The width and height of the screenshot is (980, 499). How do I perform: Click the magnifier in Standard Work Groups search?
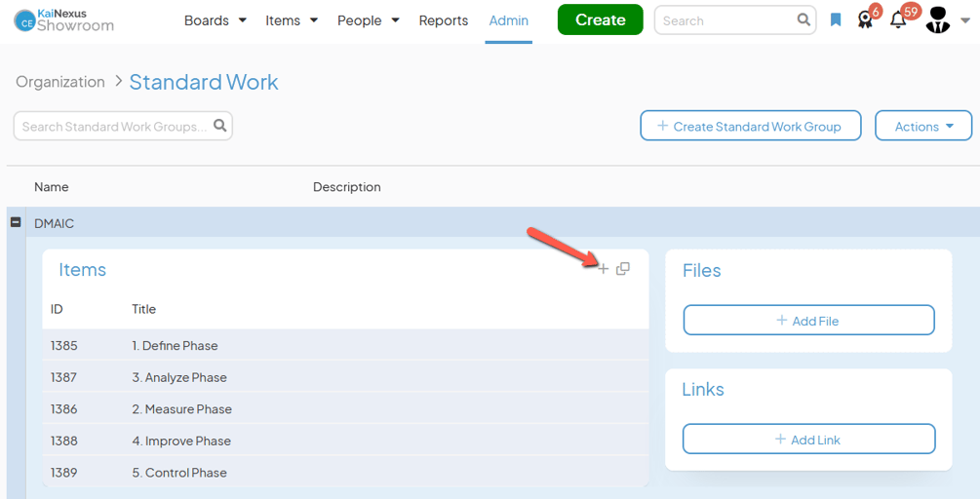point(220,126)
